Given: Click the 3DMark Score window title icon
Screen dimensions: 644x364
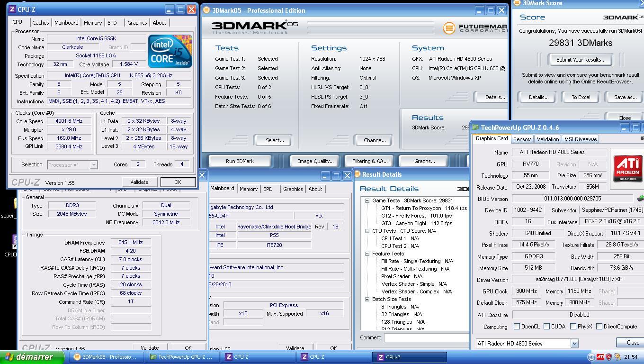Looking at the screenshot, I should coord(517,3).
